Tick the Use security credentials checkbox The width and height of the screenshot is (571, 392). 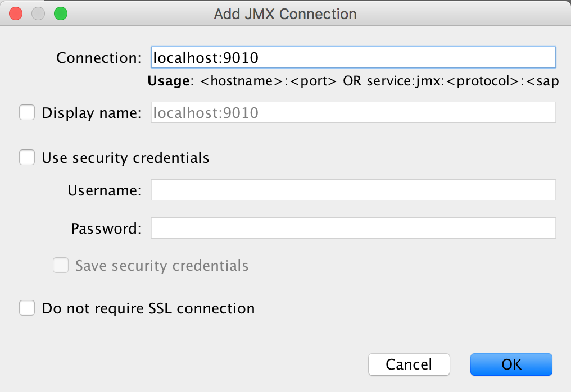pos(27,157)
